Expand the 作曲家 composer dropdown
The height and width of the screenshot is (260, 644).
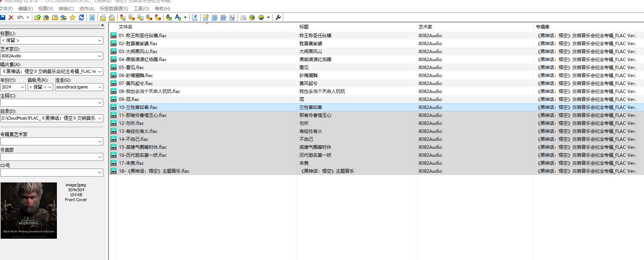pyautogui.click(x=100, y=157)
